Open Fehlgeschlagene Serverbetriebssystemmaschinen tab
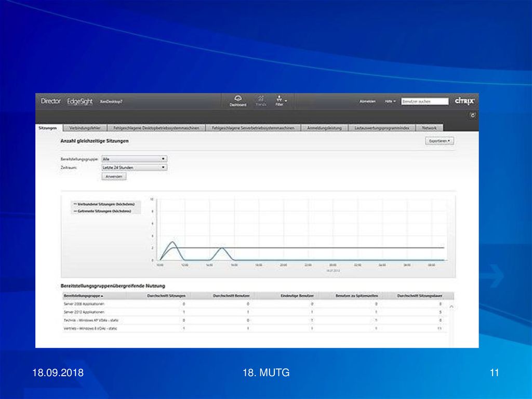 pyautogui.click(x=253, y=128)
